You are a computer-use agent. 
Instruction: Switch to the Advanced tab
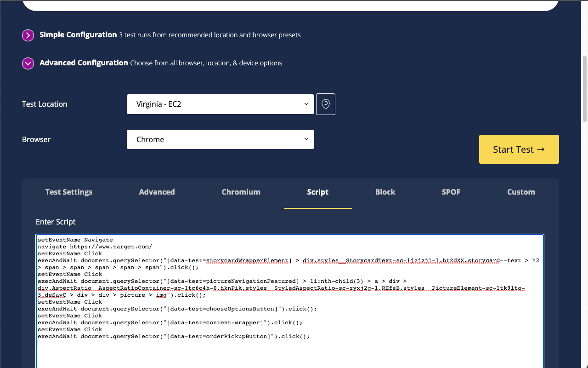(157, 192)
